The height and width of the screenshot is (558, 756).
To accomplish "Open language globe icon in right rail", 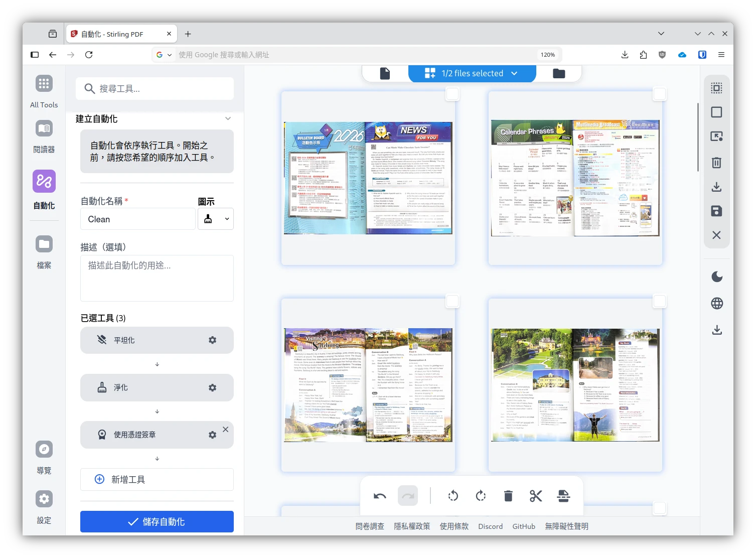I will [717, 303].
